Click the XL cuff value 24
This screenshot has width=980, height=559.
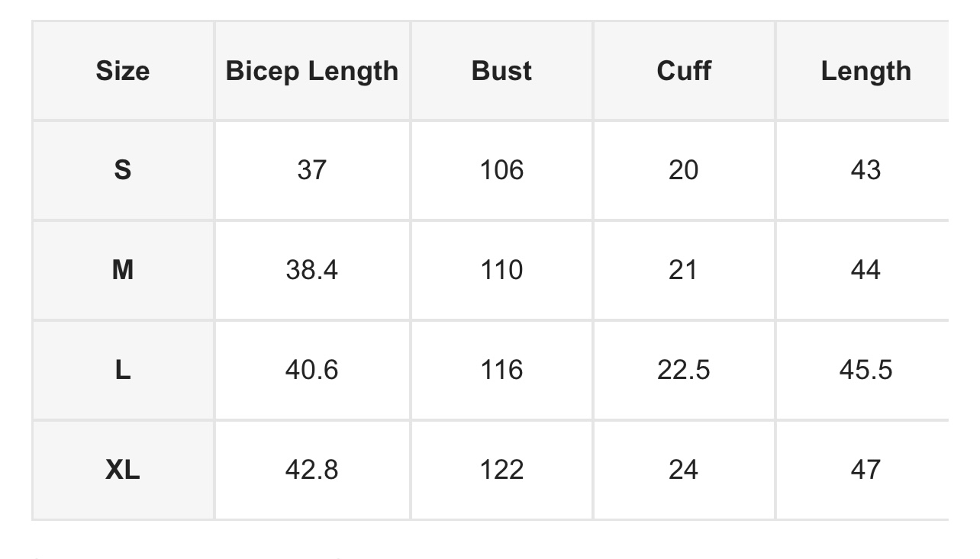(x=684, y=470)
